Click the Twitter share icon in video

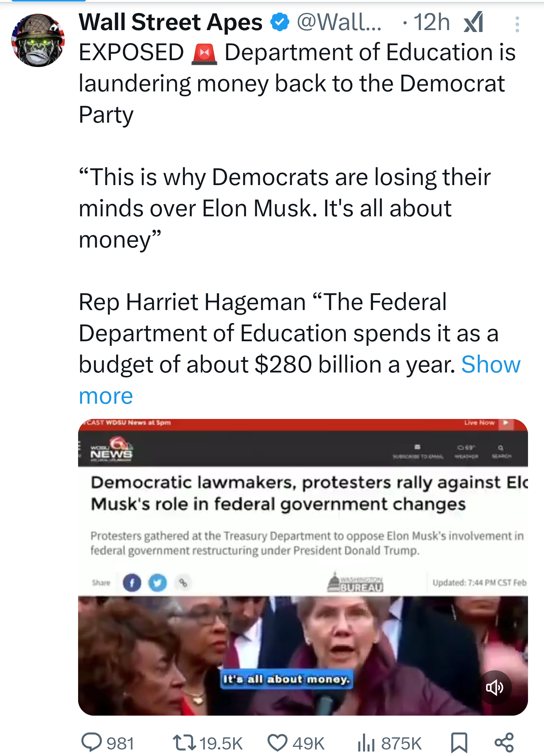click(157, 583)
